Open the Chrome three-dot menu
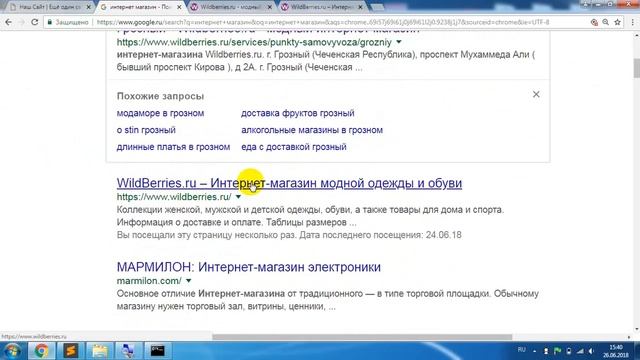This screenshot has height=360, width=640. (633, 22)
